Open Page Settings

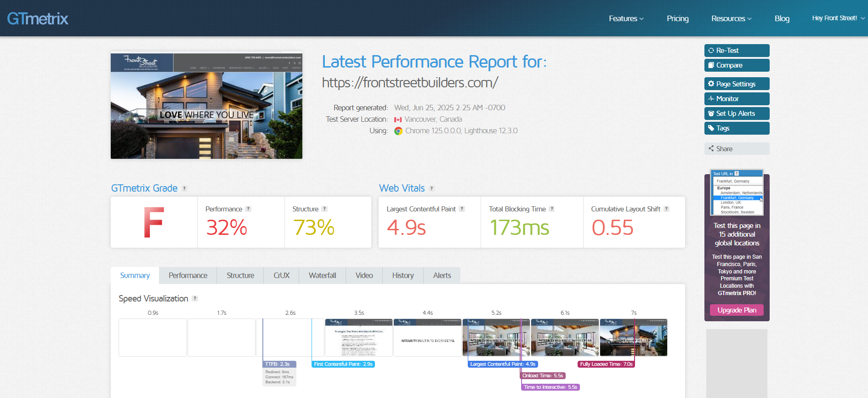coord(737,84)
